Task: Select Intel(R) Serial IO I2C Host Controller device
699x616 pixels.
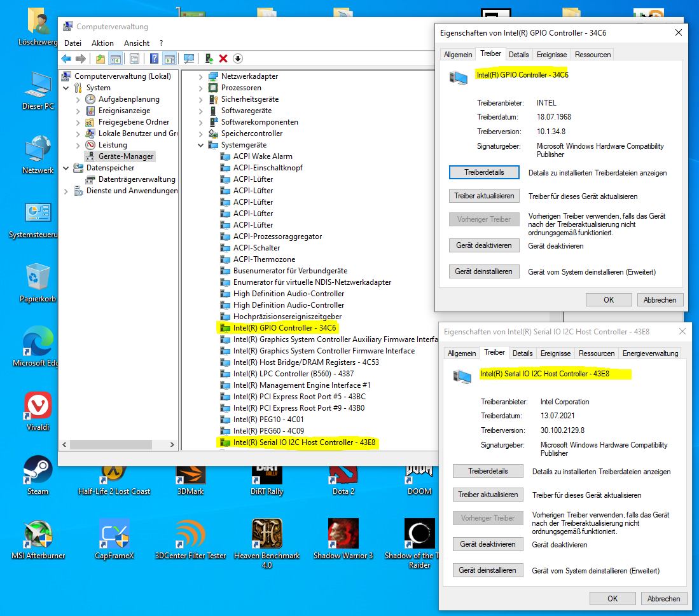Action: pyautogui.click(x=304, y=442)
